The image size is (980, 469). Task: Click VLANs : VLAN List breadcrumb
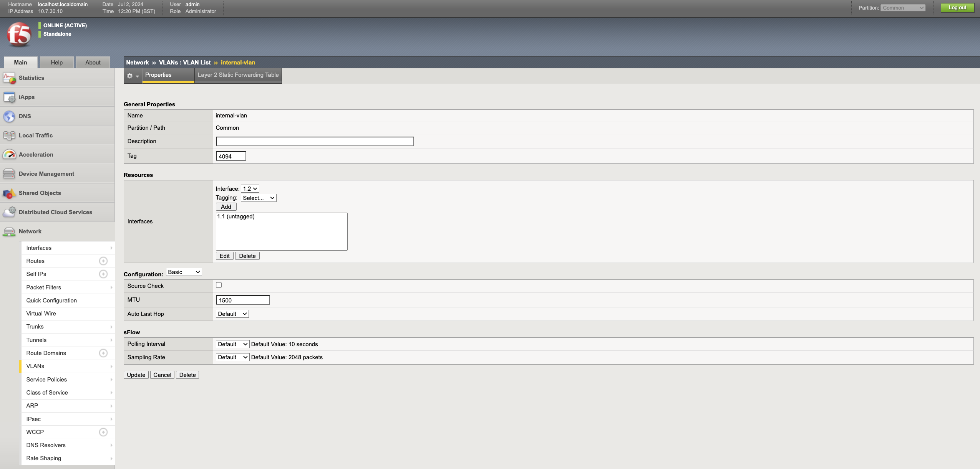[185, 63]
